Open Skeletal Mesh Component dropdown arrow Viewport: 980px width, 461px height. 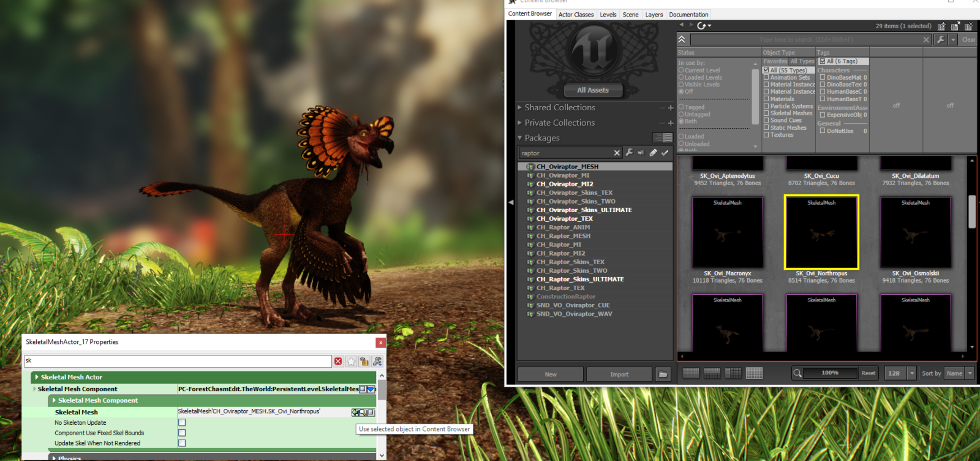coord(371,389)
